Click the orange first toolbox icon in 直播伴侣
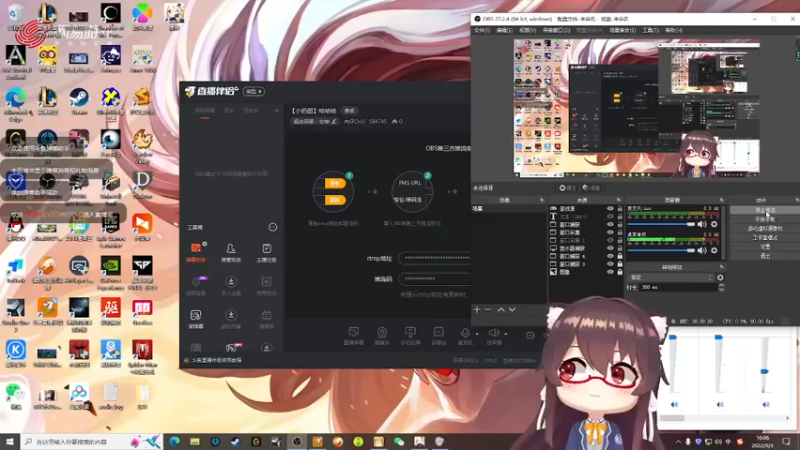This screenshot has width=800, height=450. pyautogui.click(x=196, y=248)
